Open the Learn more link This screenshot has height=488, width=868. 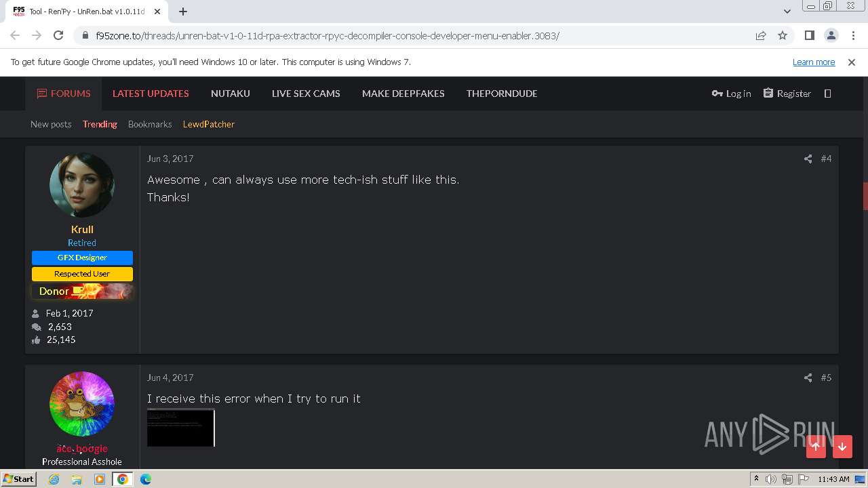point(814,62)
